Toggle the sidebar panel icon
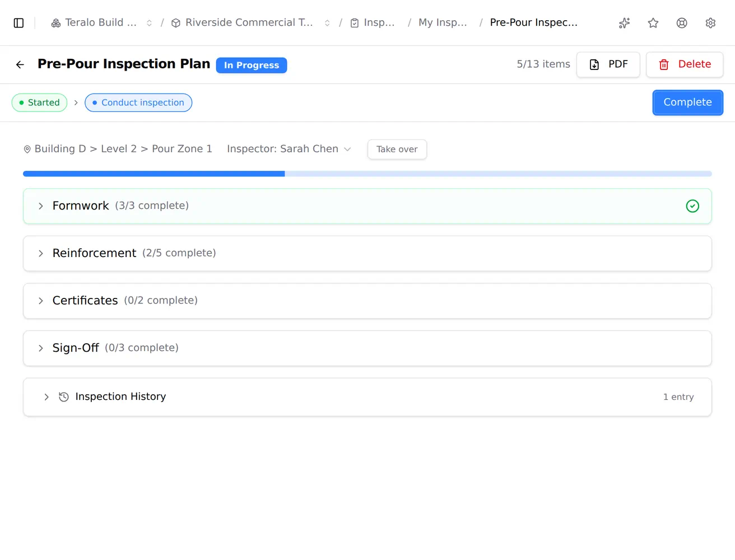Image resolution: width=735 pixels, height=560 pixels. (18, 23)
